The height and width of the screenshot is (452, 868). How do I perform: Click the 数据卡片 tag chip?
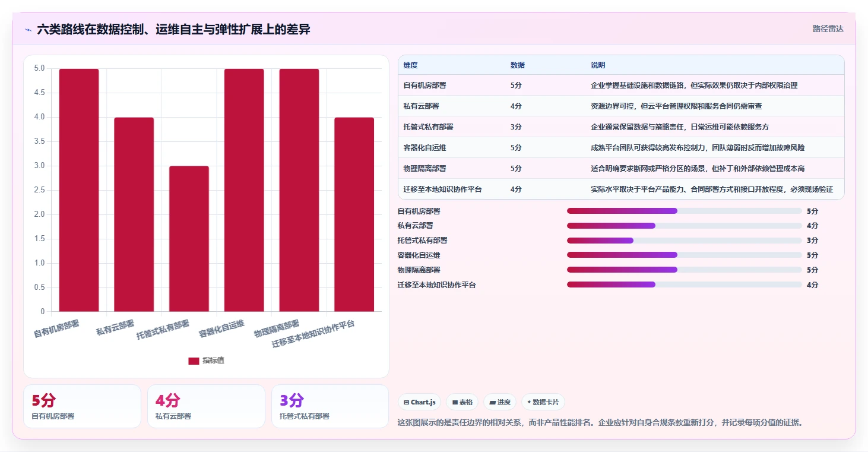[x=543, y=402]
